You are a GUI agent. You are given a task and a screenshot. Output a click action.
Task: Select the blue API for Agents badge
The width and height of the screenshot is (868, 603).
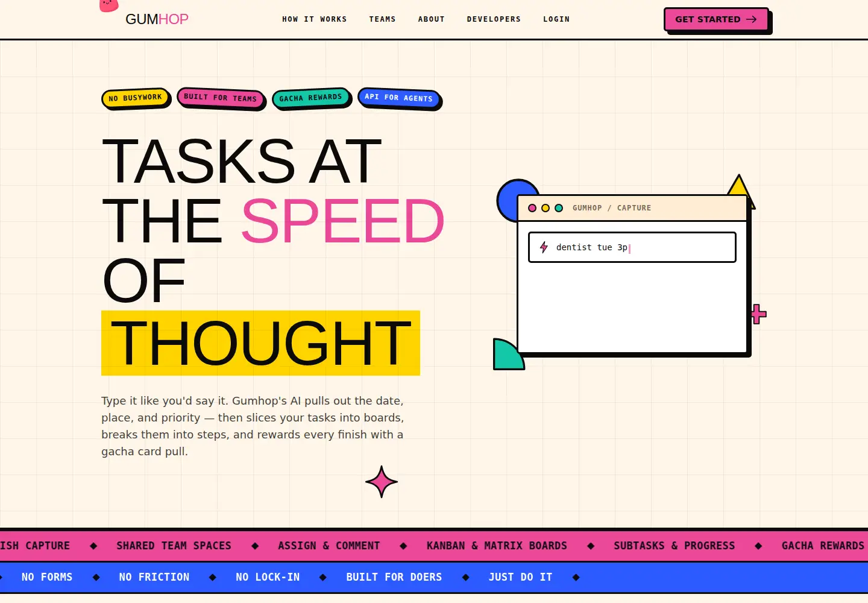pos(398,97)
